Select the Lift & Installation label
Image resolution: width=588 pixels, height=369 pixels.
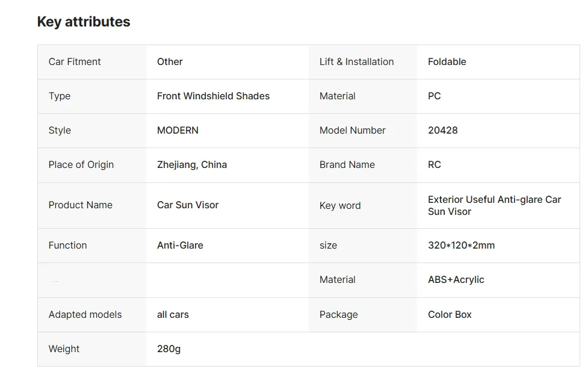356,61
